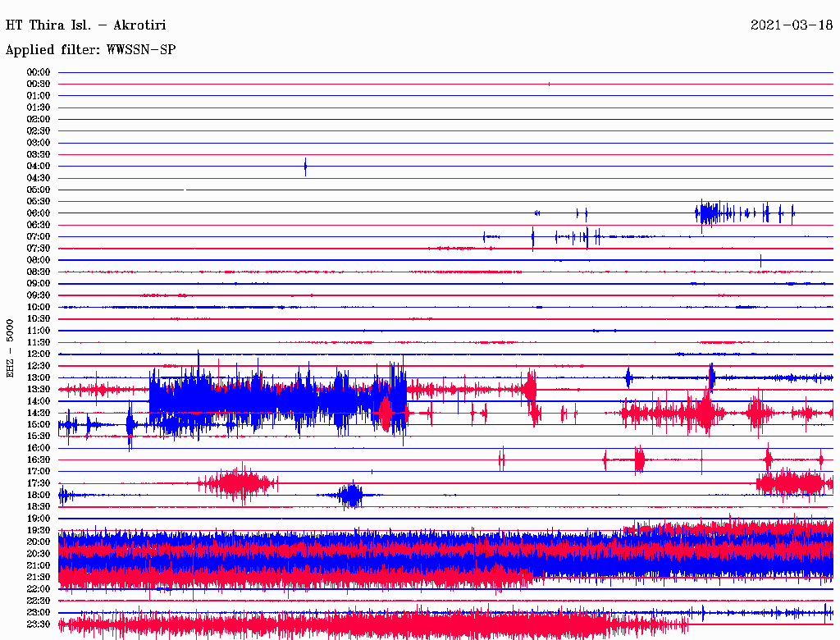Click the 07:00 time label

[x=39, y=237]
